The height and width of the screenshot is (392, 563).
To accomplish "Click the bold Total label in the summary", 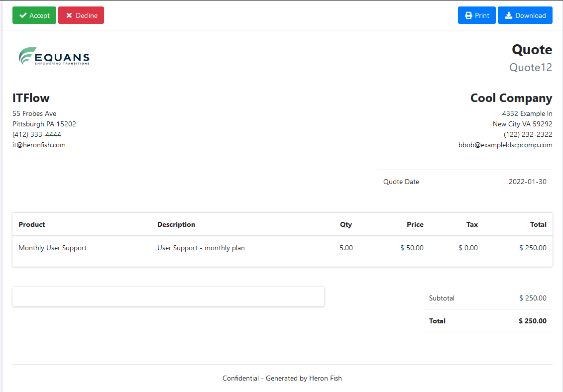I will coord(437,321).
